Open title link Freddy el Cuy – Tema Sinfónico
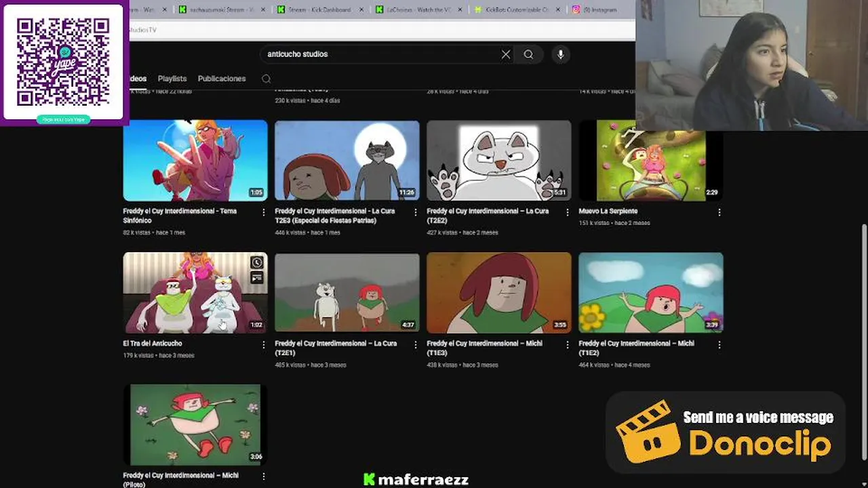 tap(180, 216)
